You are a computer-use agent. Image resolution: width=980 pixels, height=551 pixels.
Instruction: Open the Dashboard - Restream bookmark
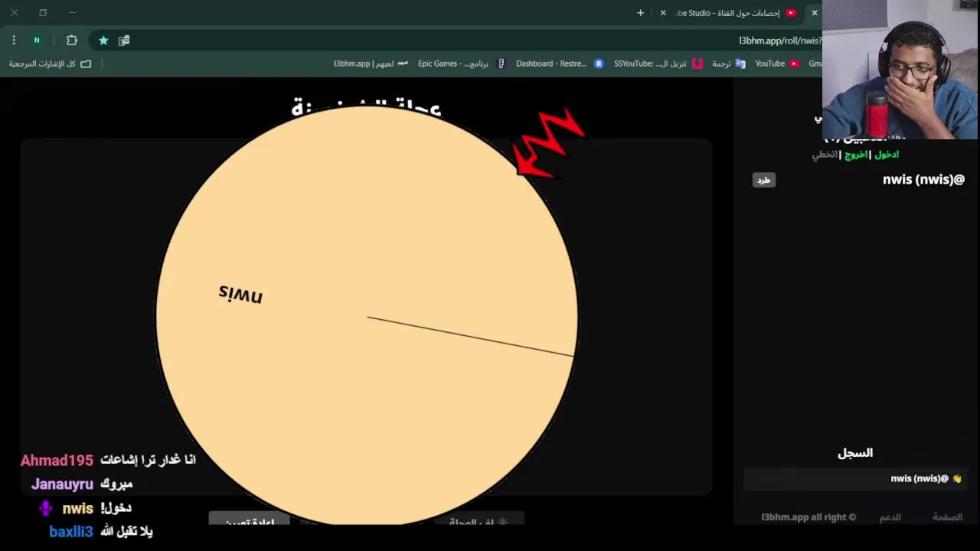point(560,64)
